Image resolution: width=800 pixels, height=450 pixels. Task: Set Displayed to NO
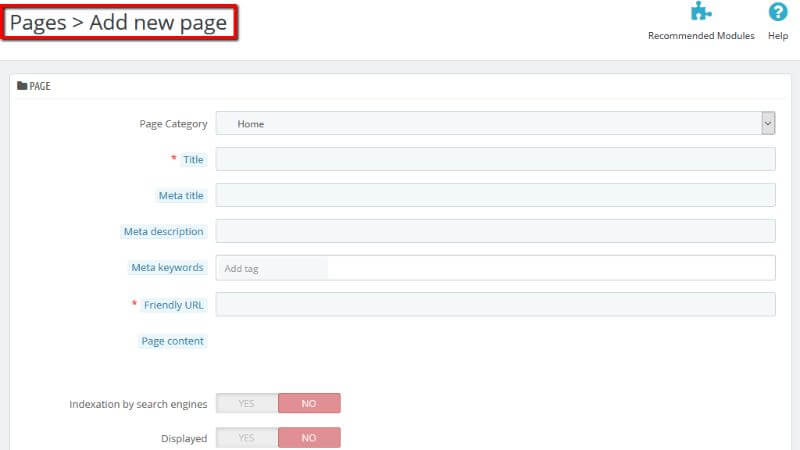(309, 438)
